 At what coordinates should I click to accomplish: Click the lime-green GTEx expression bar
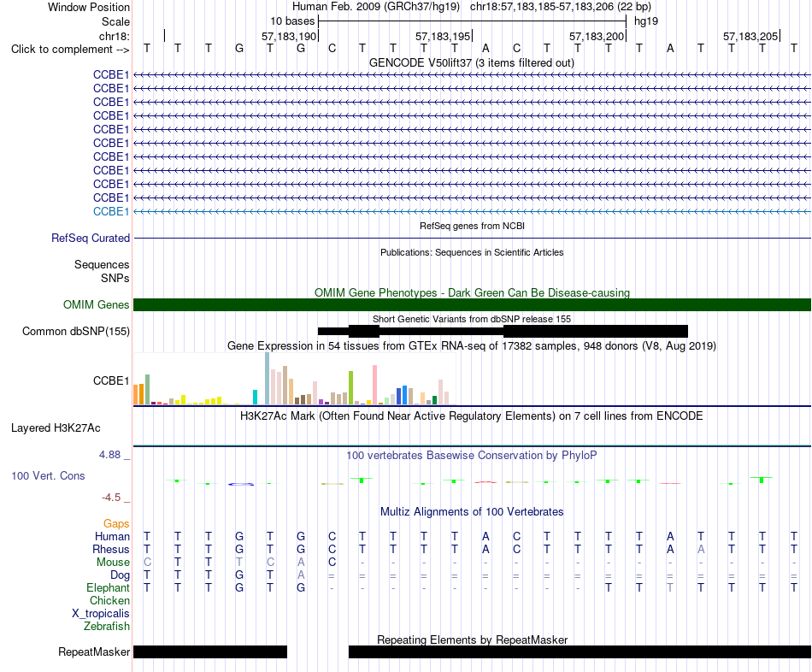pos(350,387)
